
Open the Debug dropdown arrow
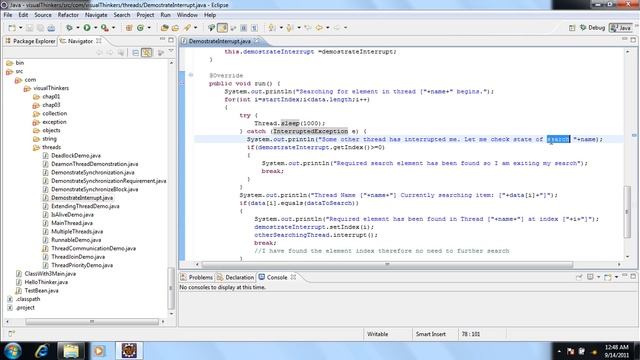pos(78,28)
